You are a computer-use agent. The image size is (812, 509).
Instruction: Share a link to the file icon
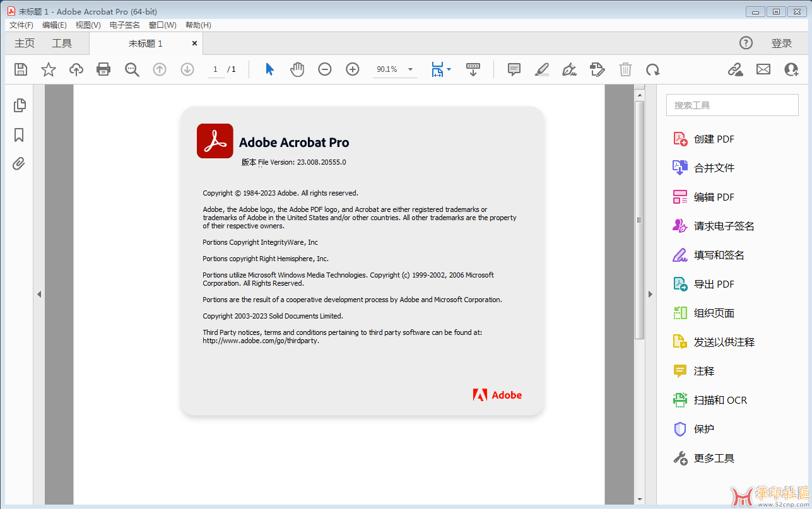[736, 69]
